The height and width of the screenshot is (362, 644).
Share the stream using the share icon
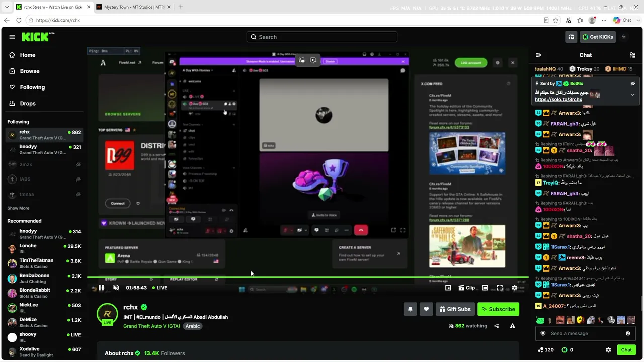tap(496, 326)
